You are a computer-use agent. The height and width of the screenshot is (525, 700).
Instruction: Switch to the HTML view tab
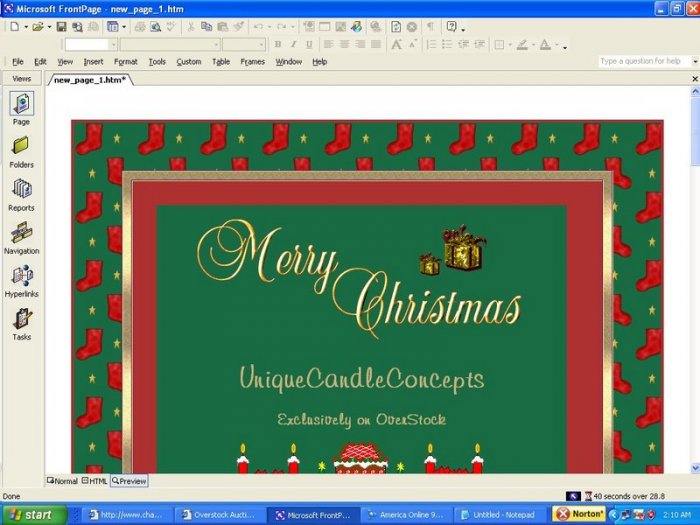point(95,481)
